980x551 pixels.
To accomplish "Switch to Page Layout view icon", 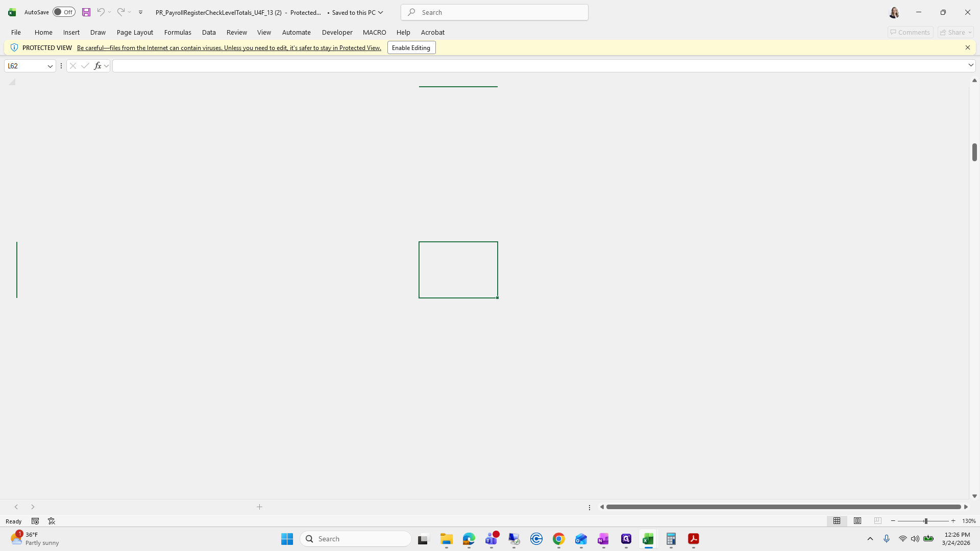I will (x=857, y=521).
